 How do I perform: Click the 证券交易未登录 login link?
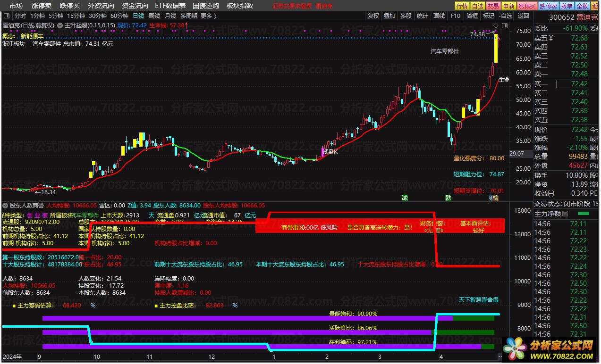[x=292, y=6]
